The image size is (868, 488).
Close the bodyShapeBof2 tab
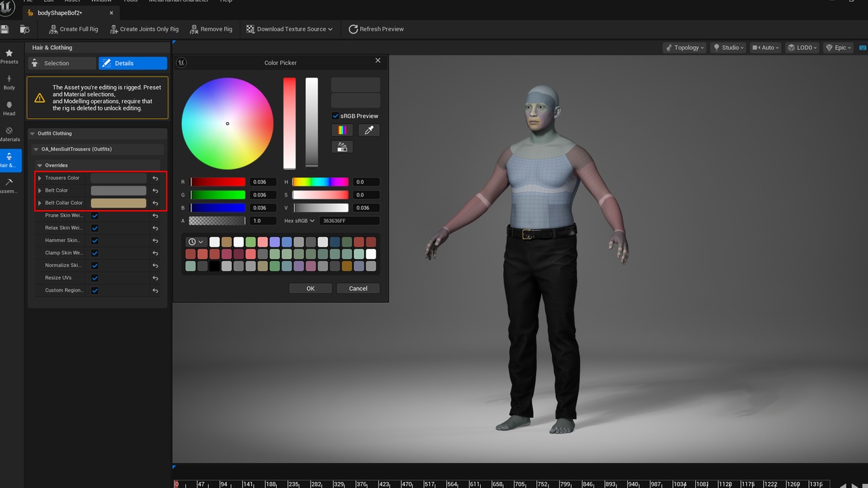[111, 13]
